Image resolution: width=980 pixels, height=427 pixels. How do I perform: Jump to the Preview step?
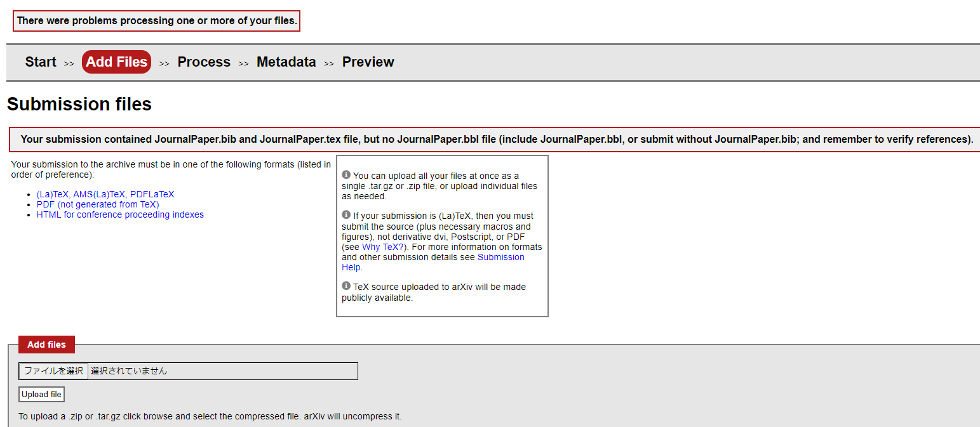click(368, 62)
